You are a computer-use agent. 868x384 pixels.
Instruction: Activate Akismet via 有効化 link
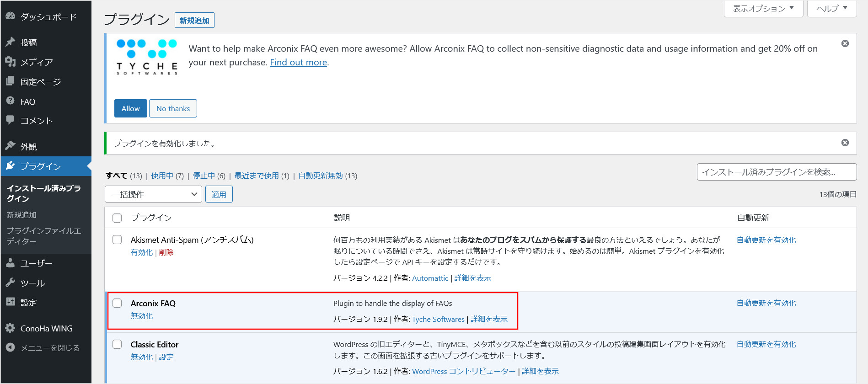tap(141, 252)
